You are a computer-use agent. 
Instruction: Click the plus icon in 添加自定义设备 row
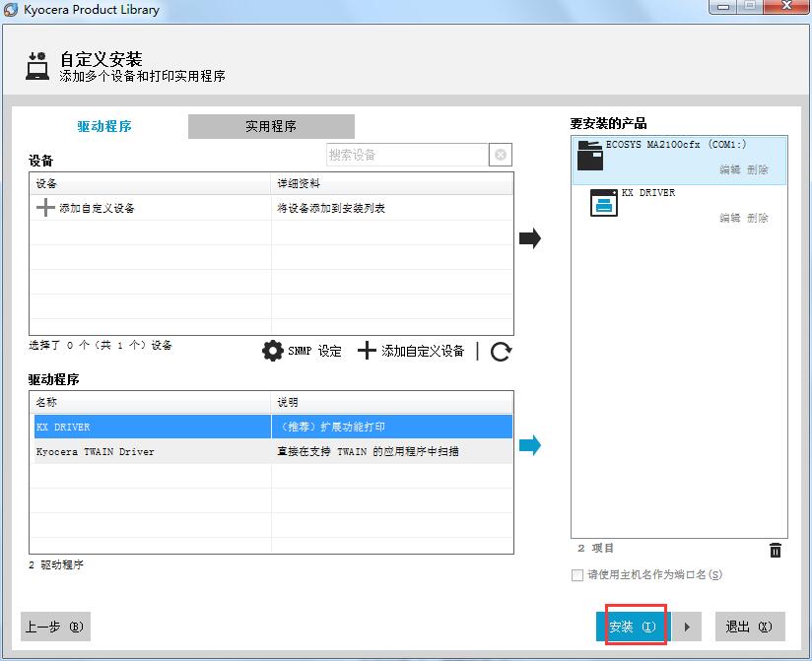[45, 208]
